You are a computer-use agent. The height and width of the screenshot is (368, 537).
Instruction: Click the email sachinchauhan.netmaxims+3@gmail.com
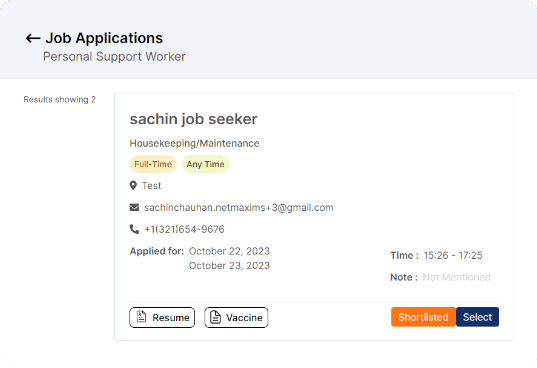(x=239, y=207)
